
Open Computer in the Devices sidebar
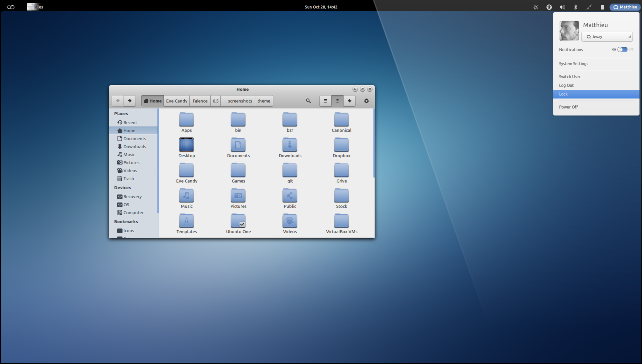pos(133,213)
